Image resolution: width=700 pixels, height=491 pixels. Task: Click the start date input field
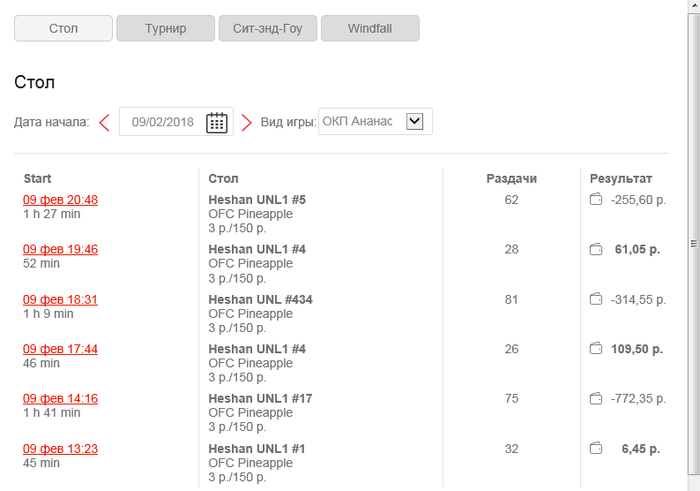coord(162,122)
